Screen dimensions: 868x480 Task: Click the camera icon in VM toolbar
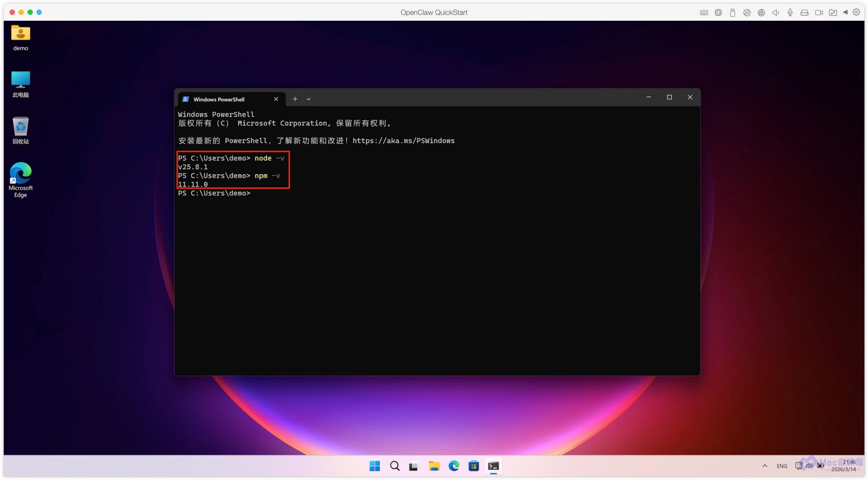point(818,13)
